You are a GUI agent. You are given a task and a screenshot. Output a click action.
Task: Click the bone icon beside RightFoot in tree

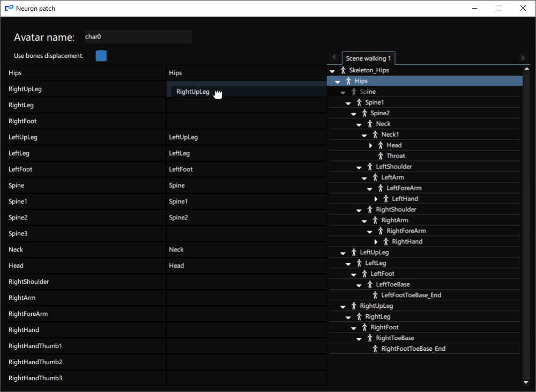click(364, 327)
